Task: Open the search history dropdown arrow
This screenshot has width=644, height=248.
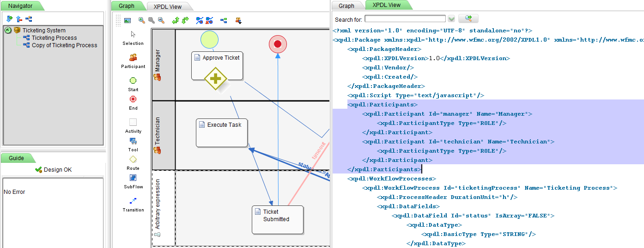Action: [451, 19]
